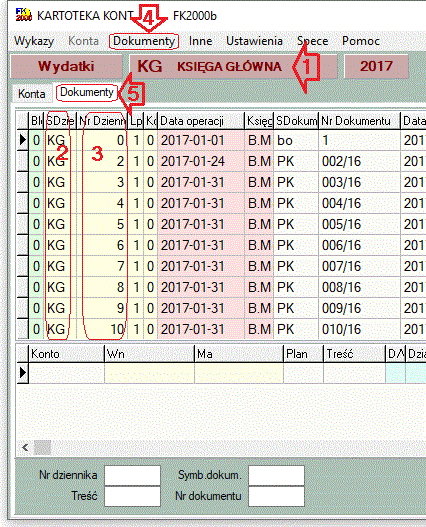Click the Treść input field at bottom
This screenshot has width=426, height=527.
pos(132,496)
